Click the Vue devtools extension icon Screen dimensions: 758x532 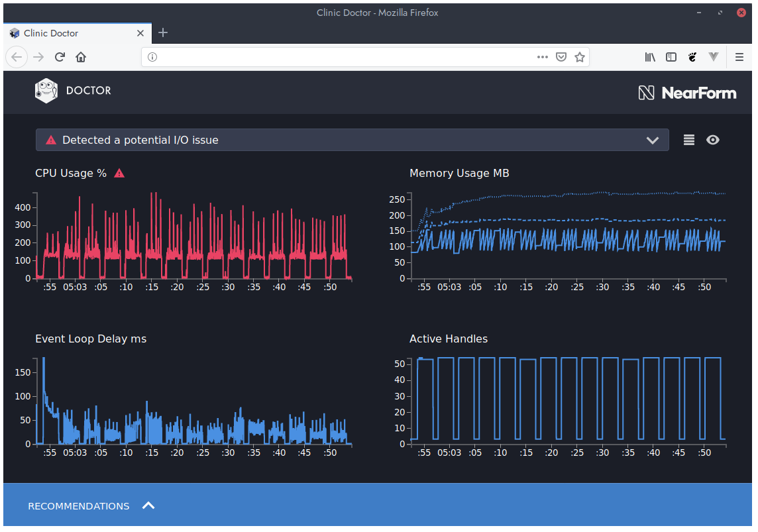[714, 57]
